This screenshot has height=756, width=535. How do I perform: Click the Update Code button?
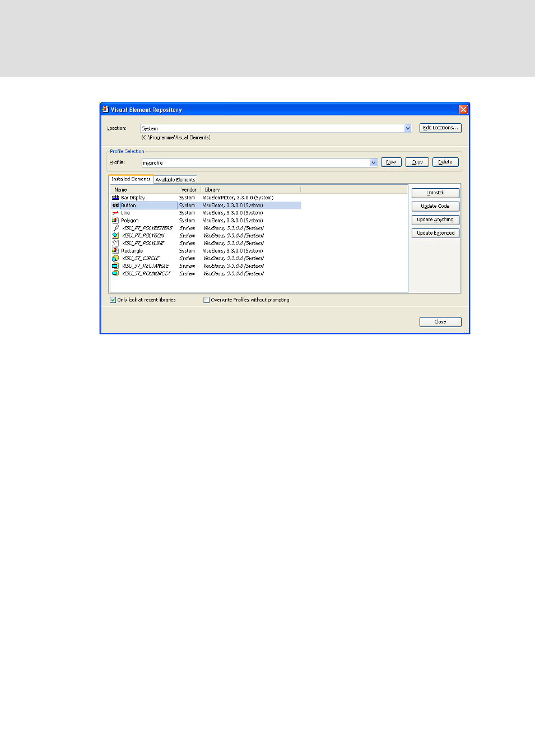click(435, 206)
